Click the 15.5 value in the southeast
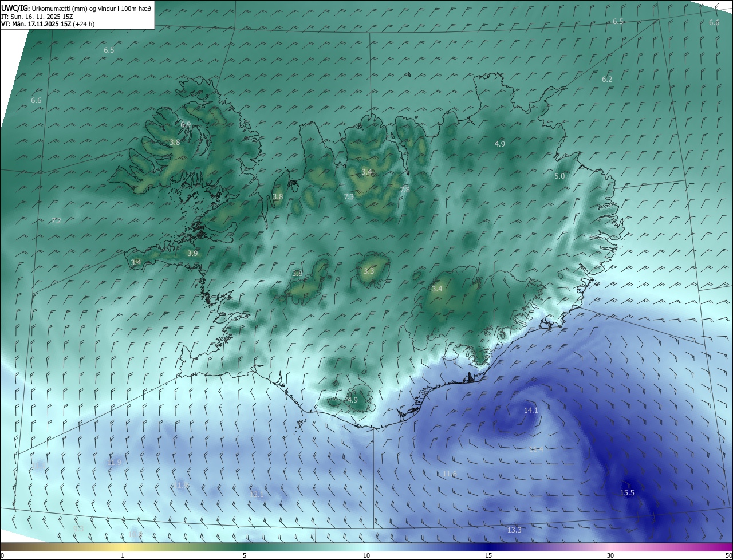The height and width of the screenshot is (560, 733). [627, 493]
